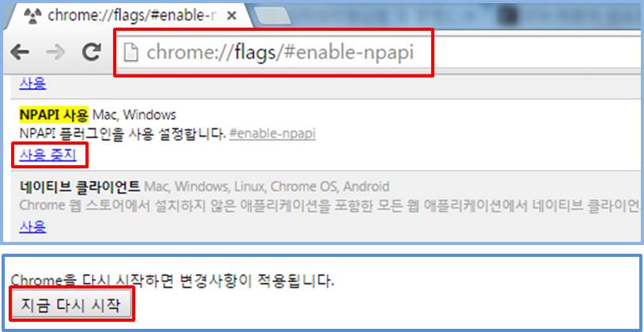Open a new tab with the new-tab button

tap(273, 16)
